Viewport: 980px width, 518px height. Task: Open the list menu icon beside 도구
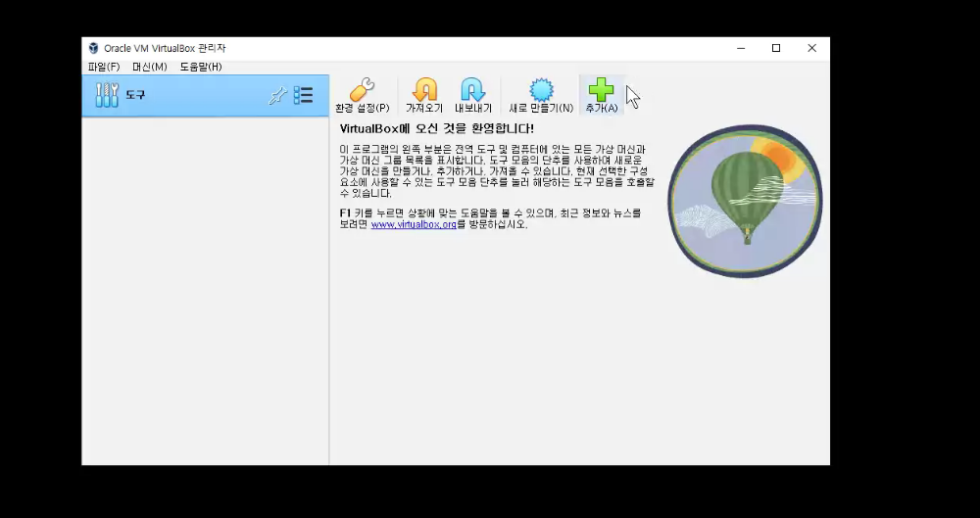click(304, 95)
